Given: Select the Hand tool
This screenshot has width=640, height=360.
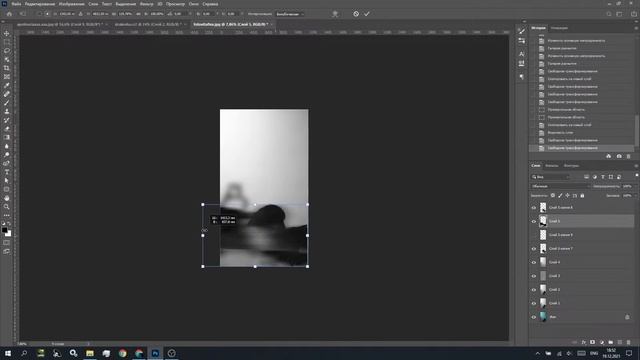Looking at the screenshot, I should click(7, 198).
